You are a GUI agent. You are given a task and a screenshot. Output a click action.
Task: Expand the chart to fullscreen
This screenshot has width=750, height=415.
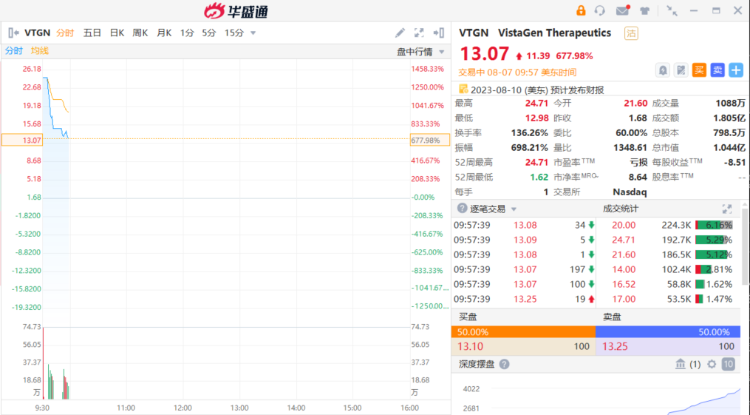pos(419,33)
